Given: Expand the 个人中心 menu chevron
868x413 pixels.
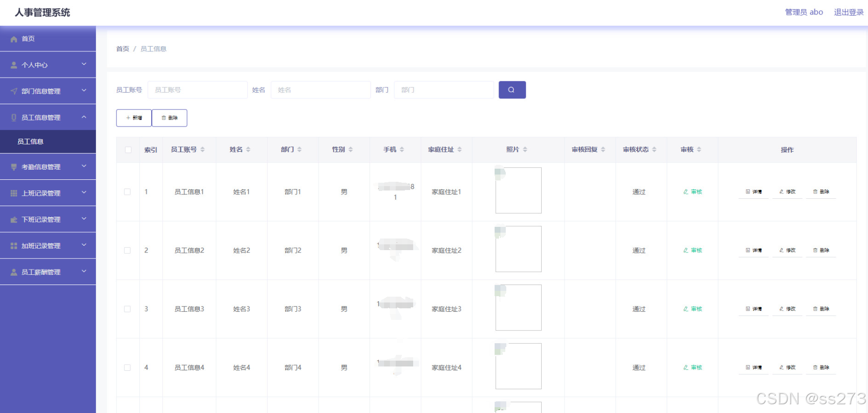Looking at the screenshot, I should (84, 64).
